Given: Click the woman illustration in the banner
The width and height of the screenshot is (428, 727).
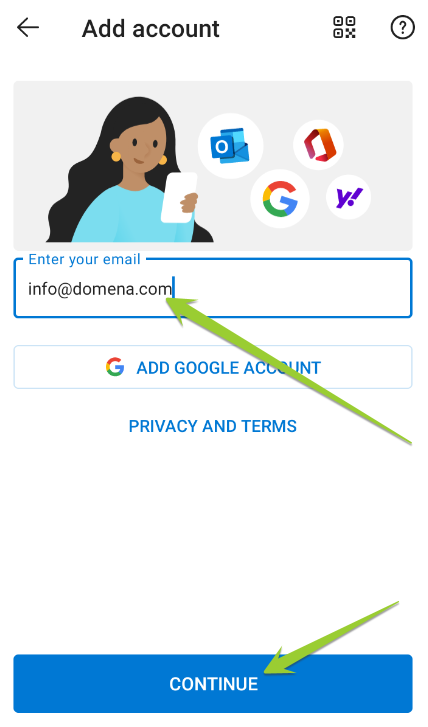Looking at the screenshot, I should [x=128, y=171].
